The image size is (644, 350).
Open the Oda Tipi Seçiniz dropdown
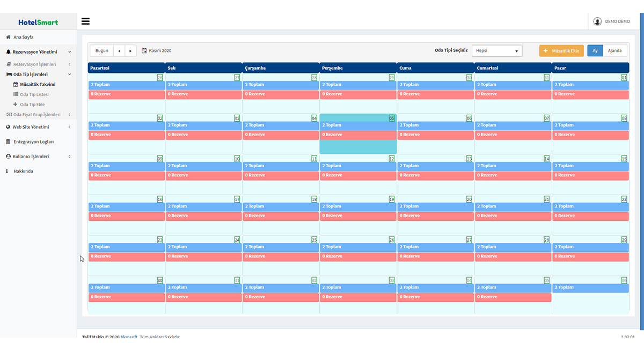click(x=497, y=51)
